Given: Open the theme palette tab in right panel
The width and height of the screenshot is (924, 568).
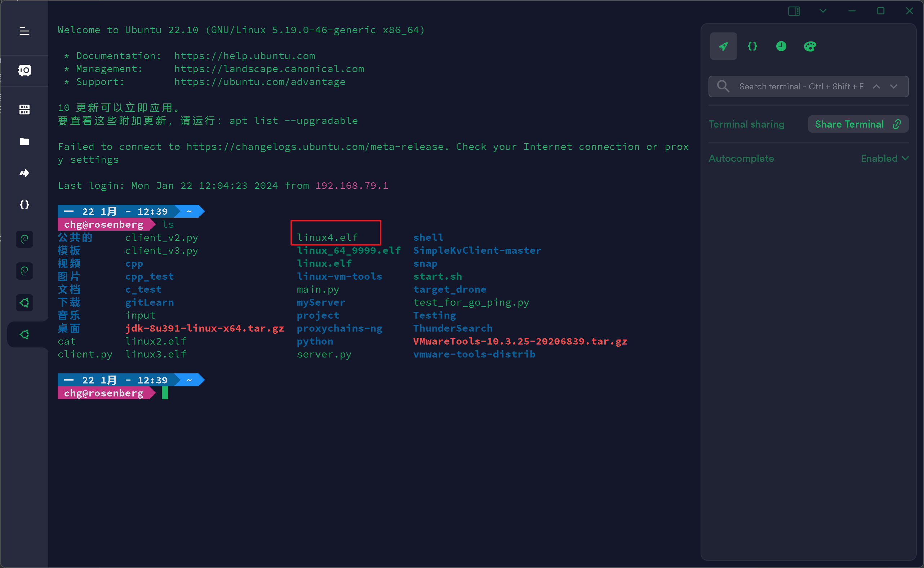Looking at the screenshot, I should 810,46.
